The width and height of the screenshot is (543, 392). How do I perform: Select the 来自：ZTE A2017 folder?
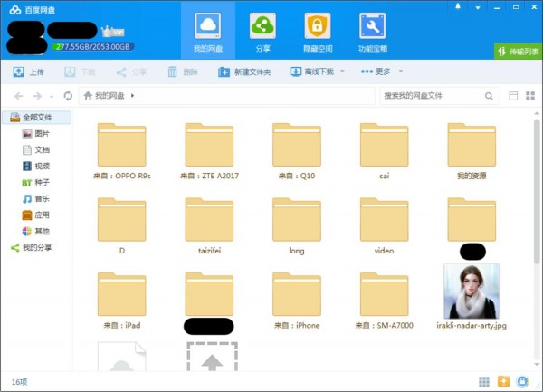point(210,151)
